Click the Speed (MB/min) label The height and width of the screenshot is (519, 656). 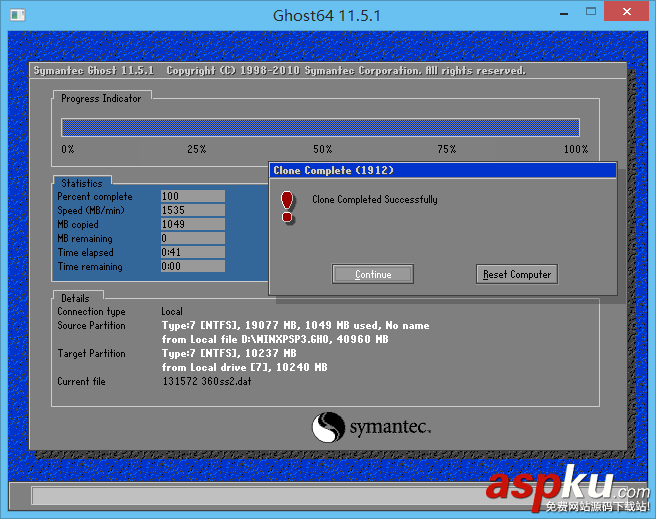(x=91, y=210)
